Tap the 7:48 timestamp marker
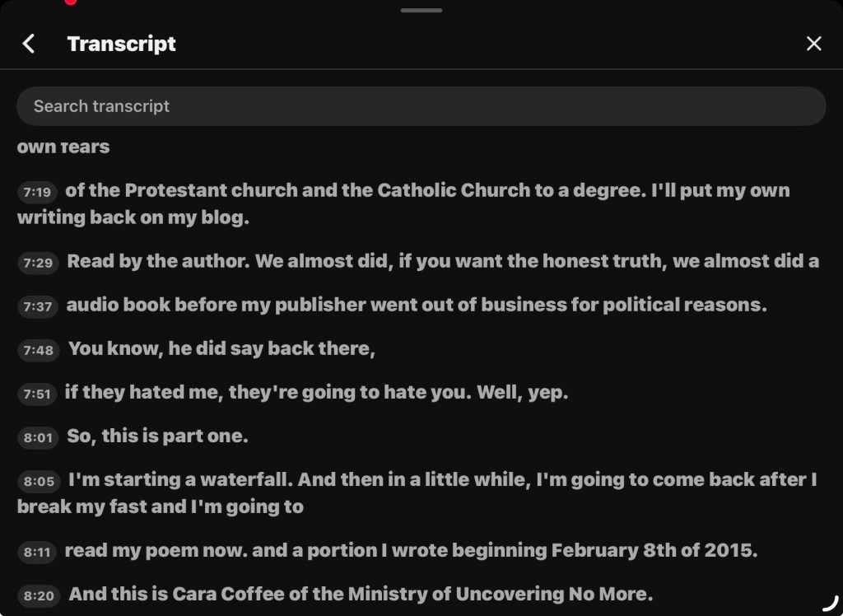This screenshot has height=616, width=843. [x=38, y=350]
